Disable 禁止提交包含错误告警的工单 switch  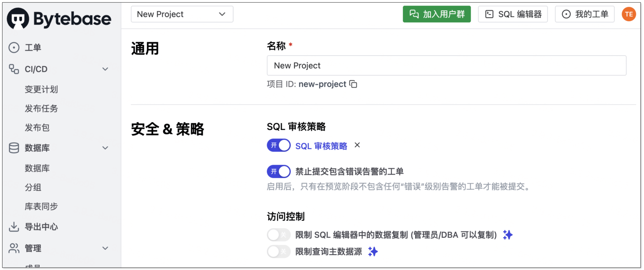tap(278, 171)
